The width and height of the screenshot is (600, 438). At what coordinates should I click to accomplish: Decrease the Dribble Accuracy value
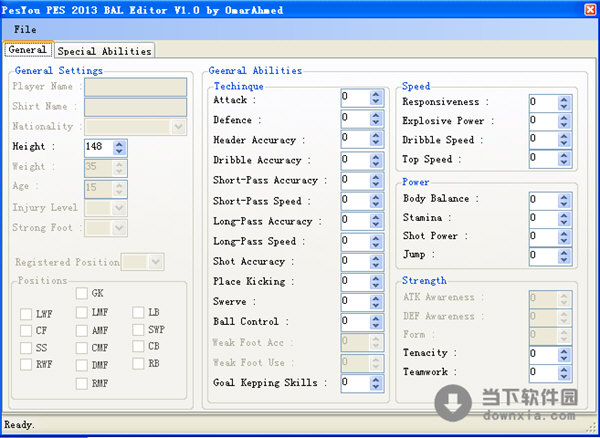pos(376,163)
